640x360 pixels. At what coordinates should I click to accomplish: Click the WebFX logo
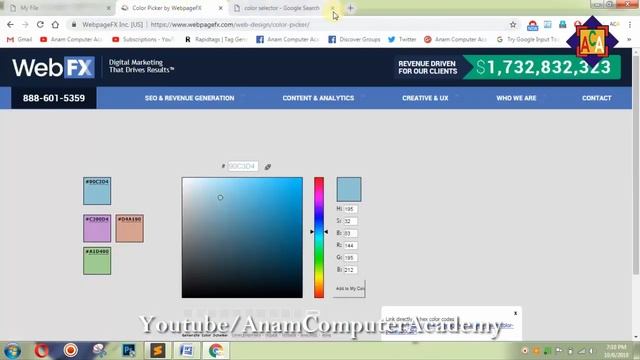click(x=53, y=67)
